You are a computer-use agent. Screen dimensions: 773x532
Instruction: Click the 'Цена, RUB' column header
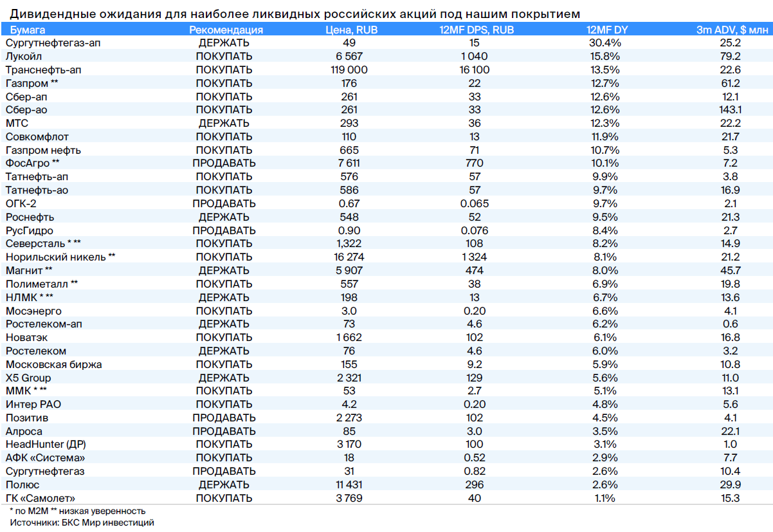[x=352, y=30]
